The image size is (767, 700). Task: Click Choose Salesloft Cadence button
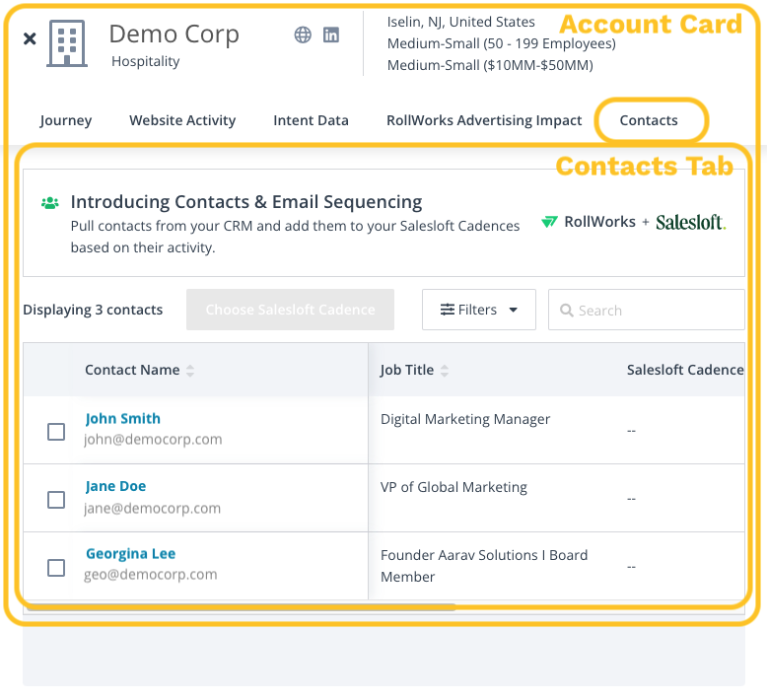click(290, 310)
